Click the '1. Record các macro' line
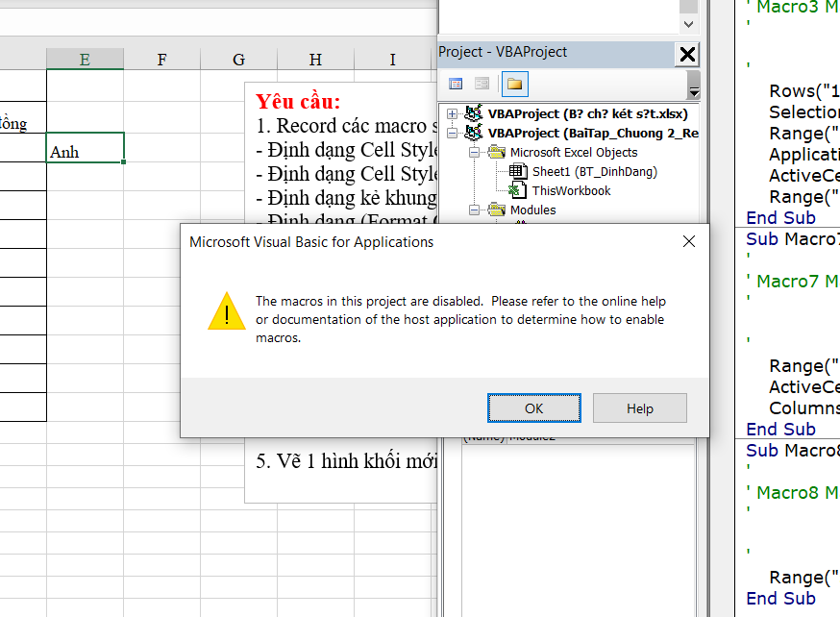The height and width of the screenshot is (617, 840). pos(347,125)
